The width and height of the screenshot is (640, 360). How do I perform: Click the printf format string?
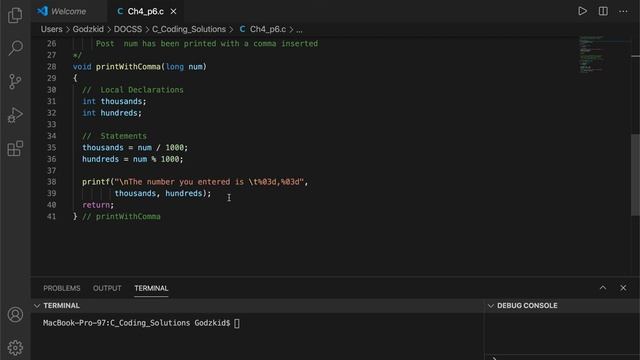click(209, 182)
